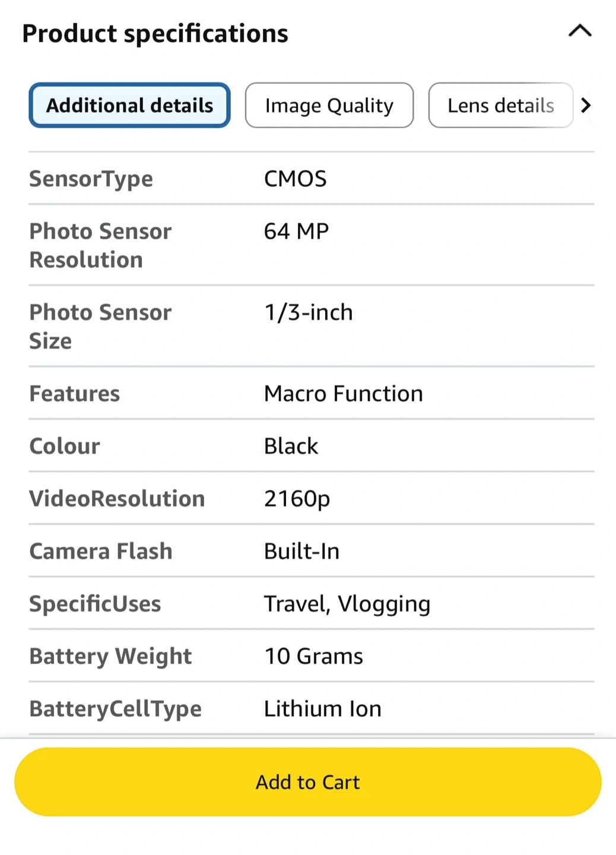The image size is (616, 855).
Task: Select the 1/3-inch value
Action: coord(308,312)
